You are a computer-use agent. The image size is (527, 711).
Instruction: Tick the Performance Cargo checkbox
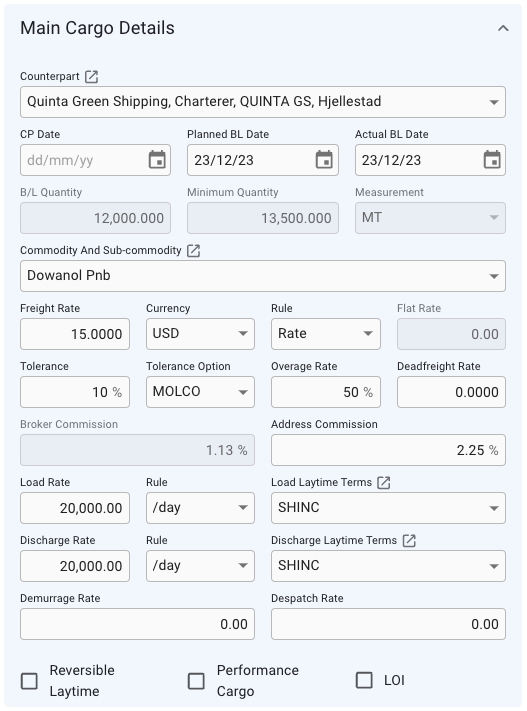click(196, 681)
